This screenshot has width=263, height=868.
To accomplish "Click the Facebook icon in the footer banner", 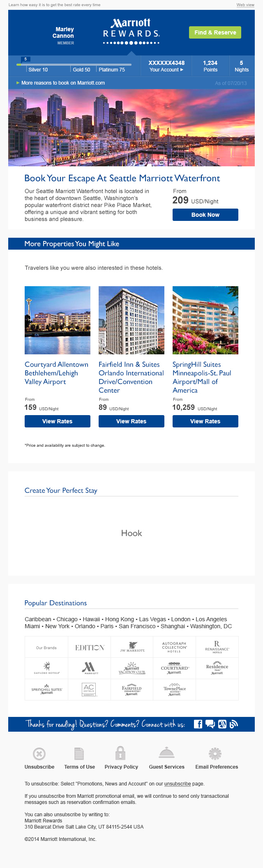I will tap(198, 724).
